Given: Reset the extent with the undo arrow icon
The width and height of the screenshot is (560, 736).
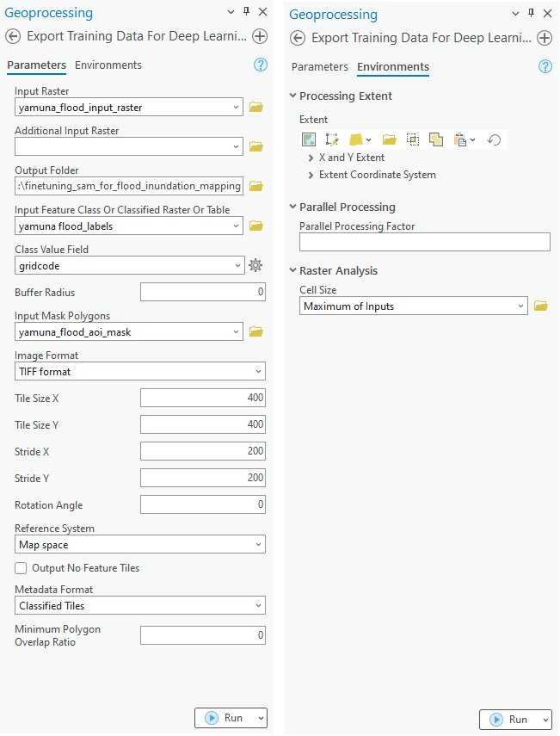Looking at the screenshot, I should [x=494, y=139].
